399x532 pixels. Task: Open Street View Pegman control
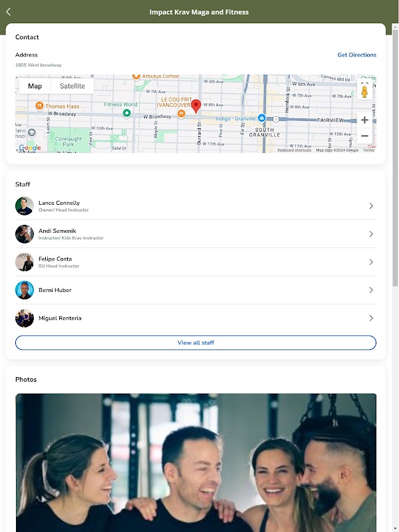(364, 91)
